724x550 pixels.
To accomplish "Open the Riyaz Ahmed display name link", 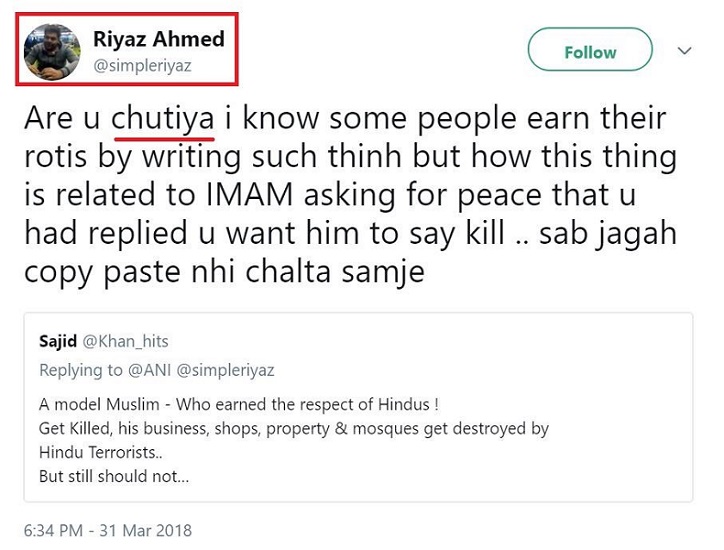I will click(158, 39).
